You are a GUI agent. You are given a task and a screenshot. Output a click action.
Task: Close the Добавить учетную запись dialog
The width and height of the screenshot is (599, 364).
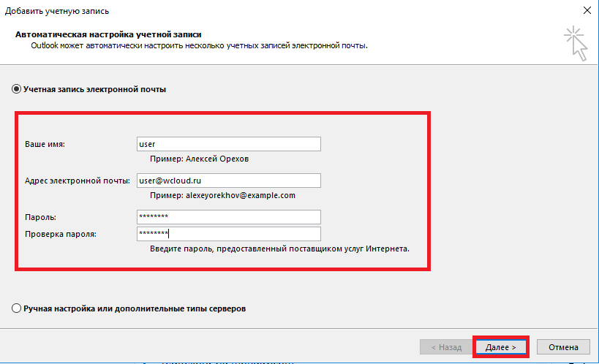click(587, 10)
